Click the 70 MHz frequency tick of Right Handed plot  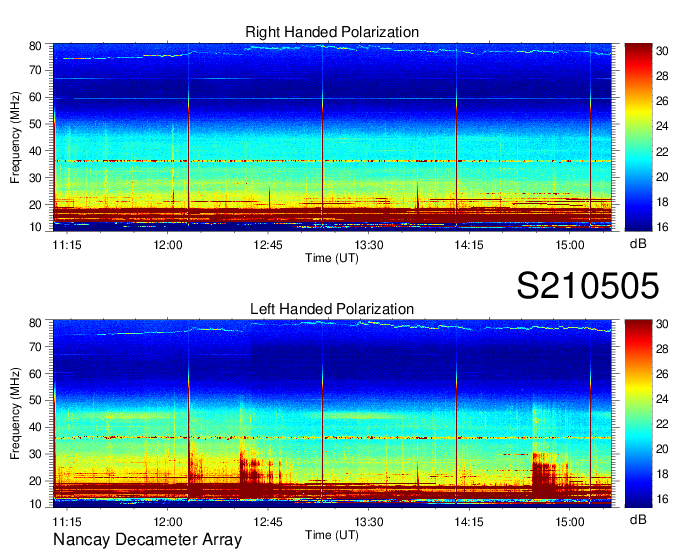coord(36,70)
